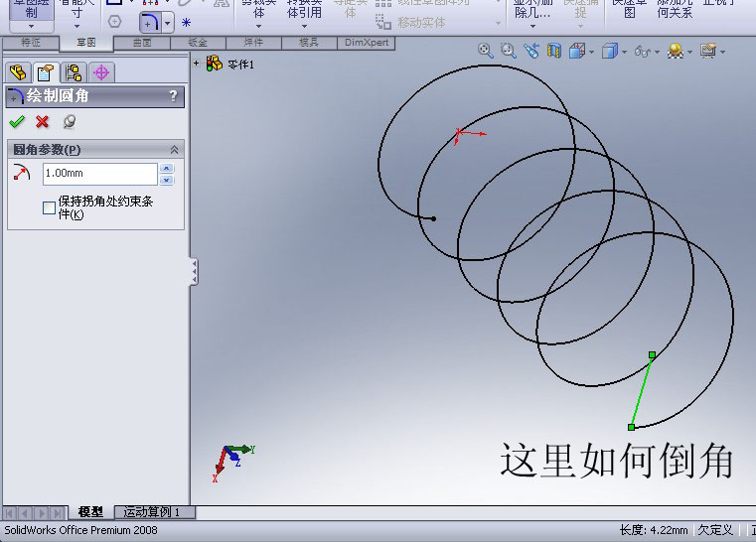Decrease fillet radius with down arrow

click(166, 180)
